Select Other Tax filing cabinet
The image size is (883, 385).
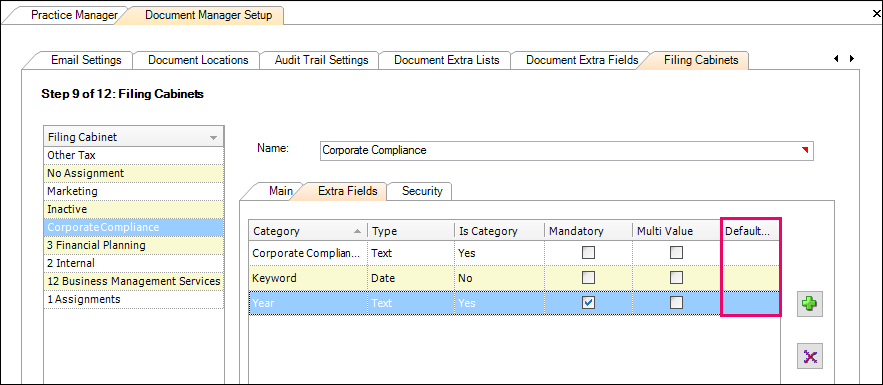pyautogui.click(x=133, y=155)
